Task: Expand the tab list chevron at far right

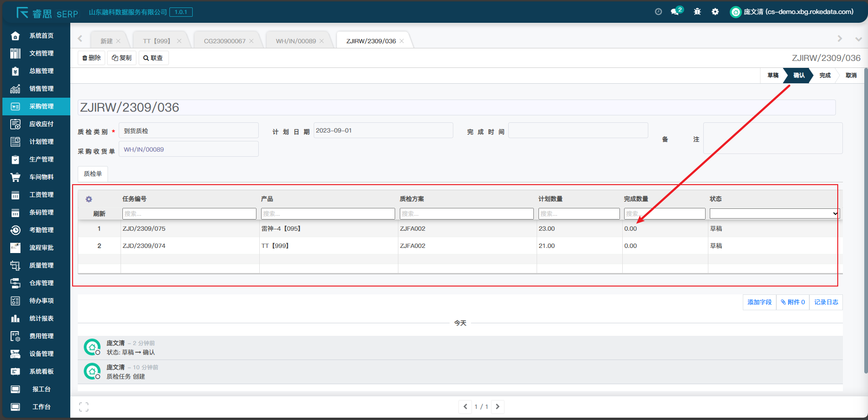Action: coord(858,39)
